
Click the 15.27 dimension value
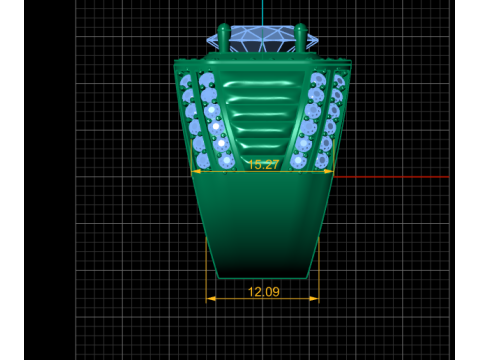tap(263, 165)
